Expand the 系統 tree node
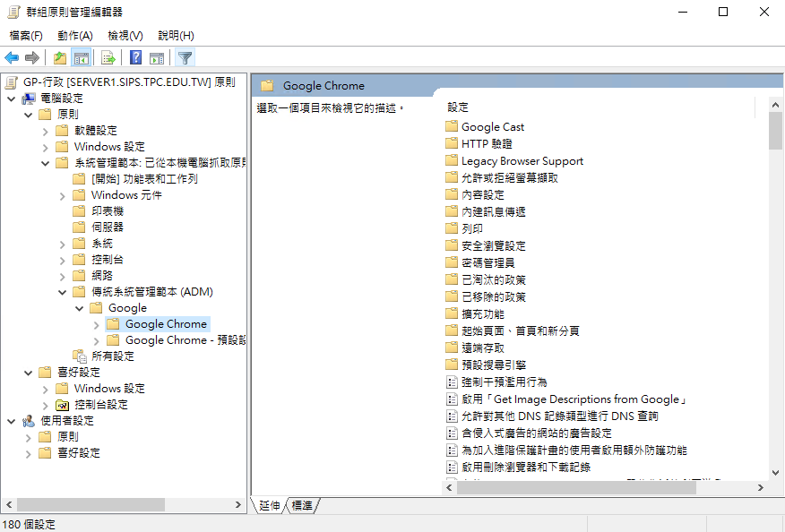Image resolution: width=785 pixels, height=532 pixels. tap(63, 245)
